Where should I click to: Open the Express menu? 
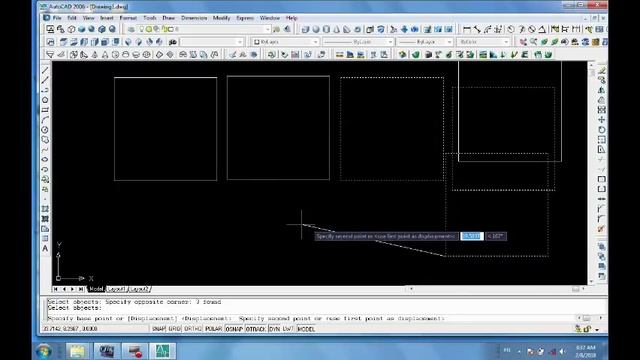click(x=245, y=18)
